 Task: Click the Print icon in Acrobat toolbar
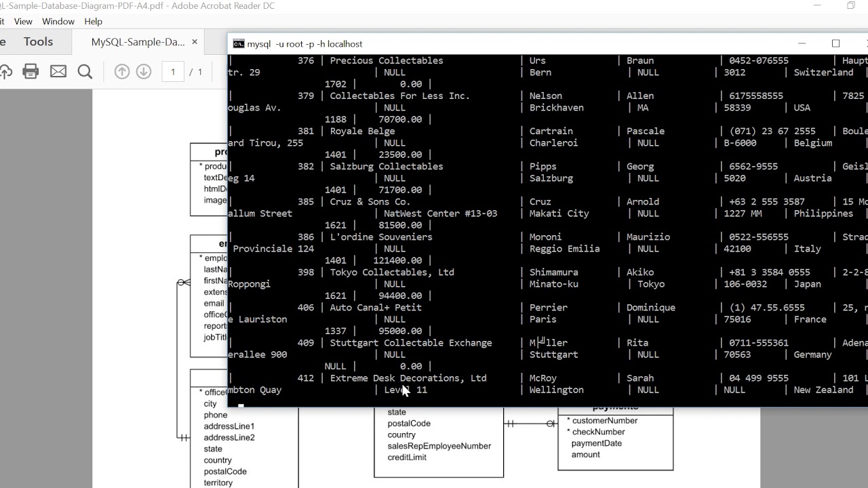click(31, 71)
